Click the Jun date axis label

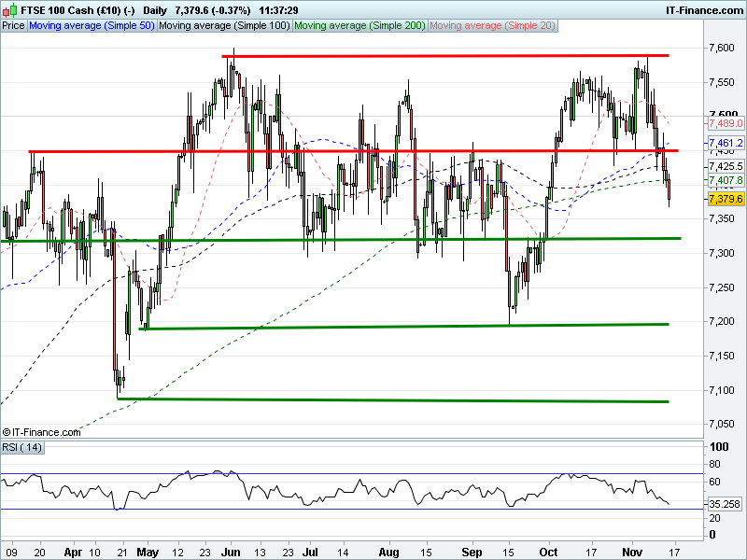(x=231, y=553)
